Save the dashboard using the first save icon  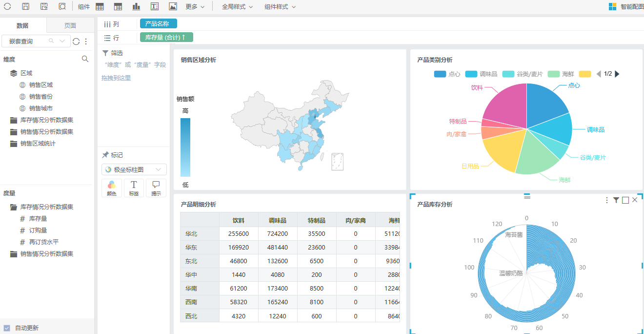[26, 7]
